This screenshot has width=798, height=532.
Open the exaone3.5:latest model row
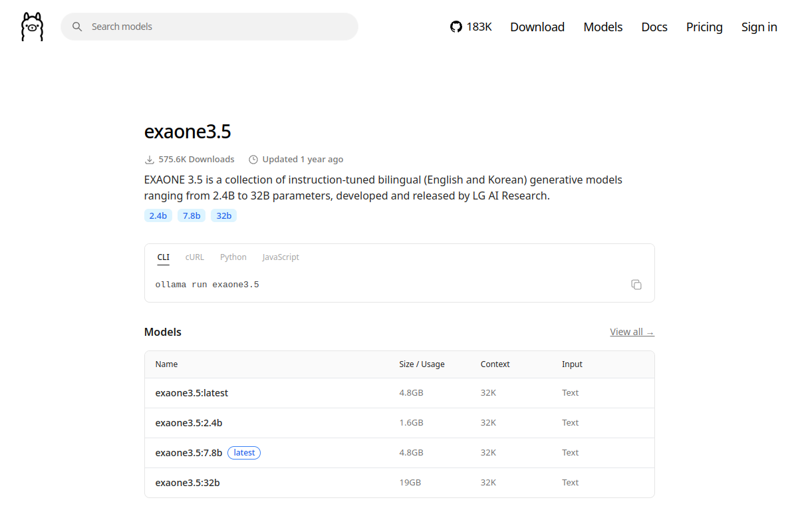click(x=400, y=393)
